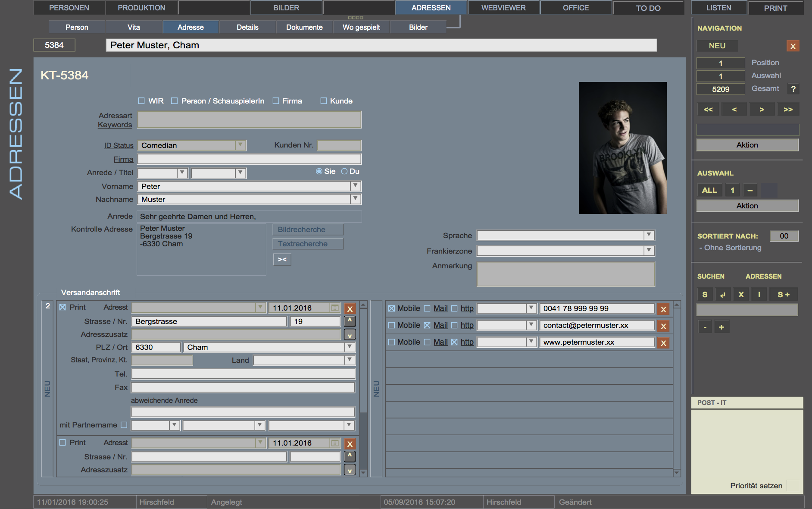Viewport: 812px width, 509px height.
Task: Click the NEU button in navigation
Action: pos(717,46)
